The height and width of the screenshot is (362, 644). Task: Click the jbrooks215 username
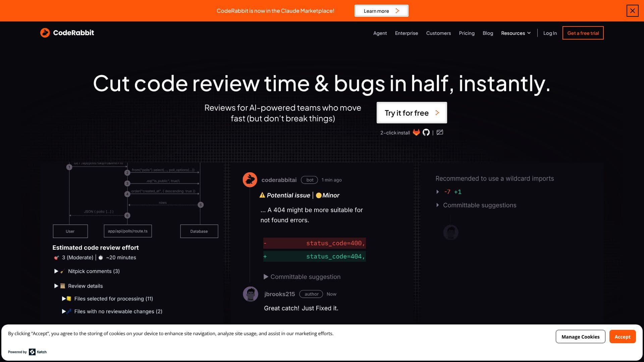[x=279, y=294]
